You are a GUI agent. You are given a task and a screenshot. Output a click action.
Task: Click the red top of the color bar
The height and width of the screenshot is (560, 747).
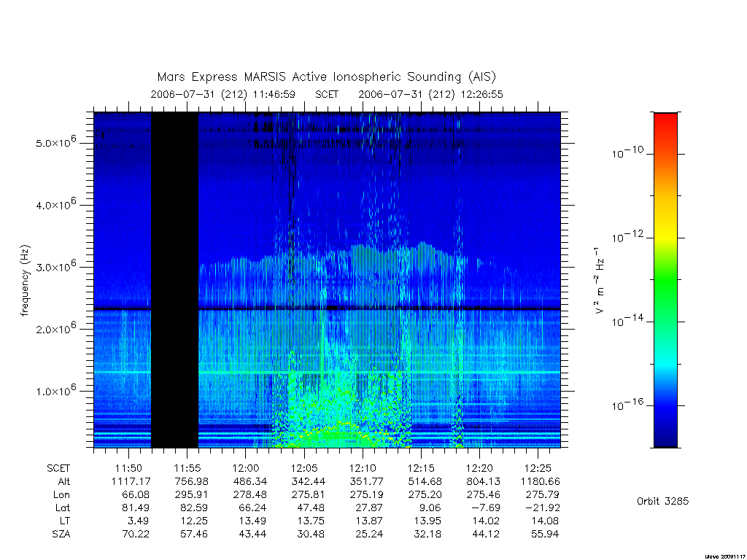click(x=665, y=125)
